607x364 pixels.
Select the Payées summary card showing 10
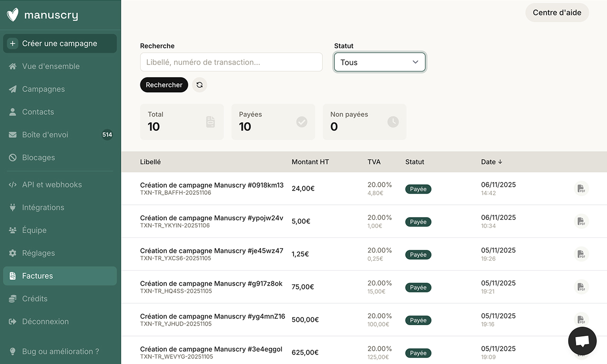click(273, 122)
